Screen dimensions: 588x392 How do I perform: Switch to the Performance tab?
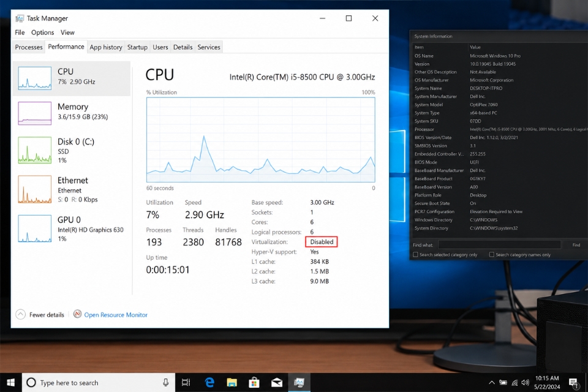66,47
